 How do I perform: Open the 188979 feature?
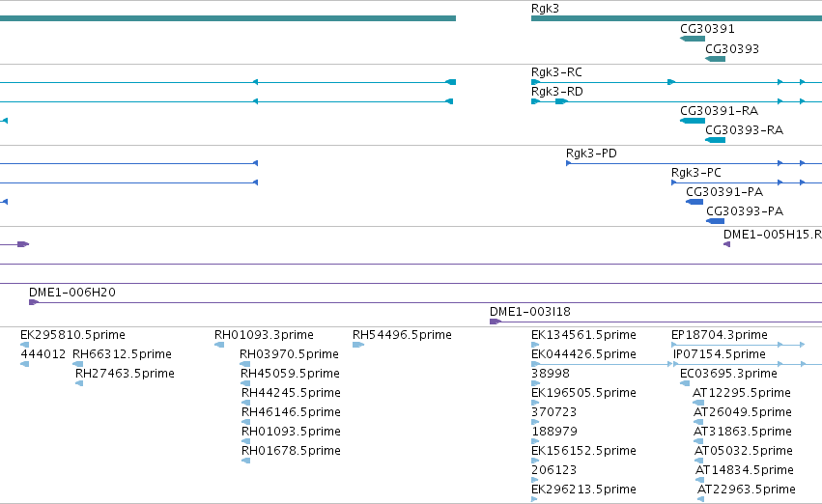(x=535, y=441)
